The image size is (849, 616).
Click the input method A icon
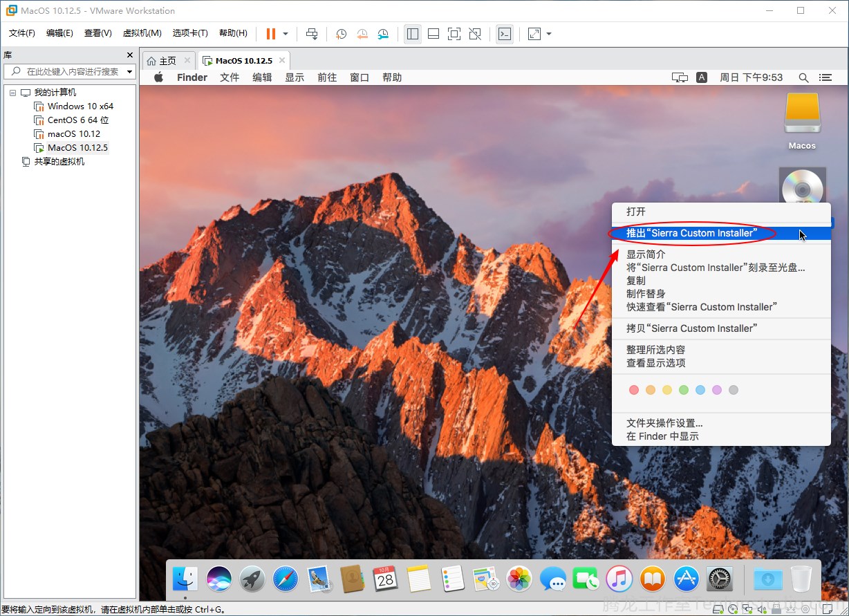tap(702, 77)
